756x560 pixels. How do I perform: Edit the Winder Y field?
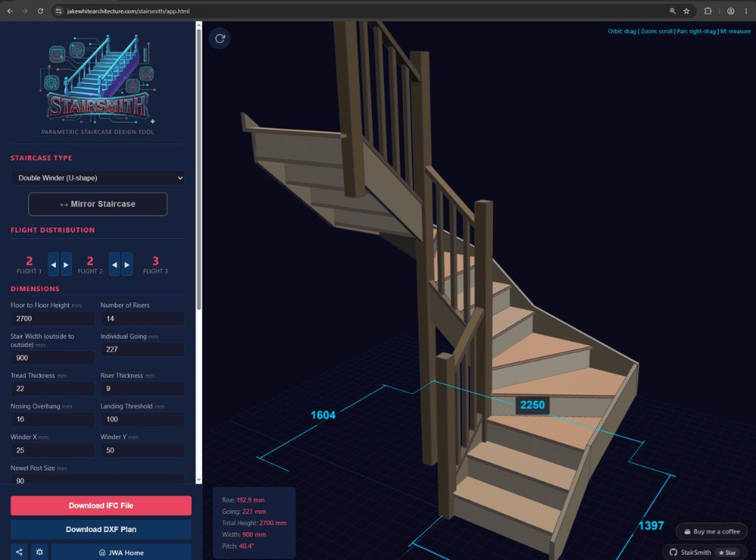[143, 450]
